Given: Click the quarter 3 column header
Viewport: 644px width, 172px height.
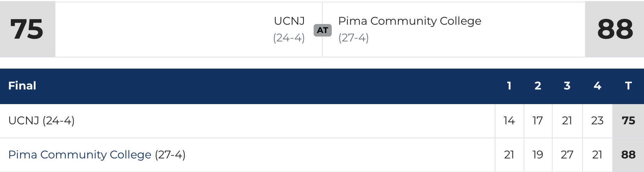Looking at the screenshot, I should [567, 86].
